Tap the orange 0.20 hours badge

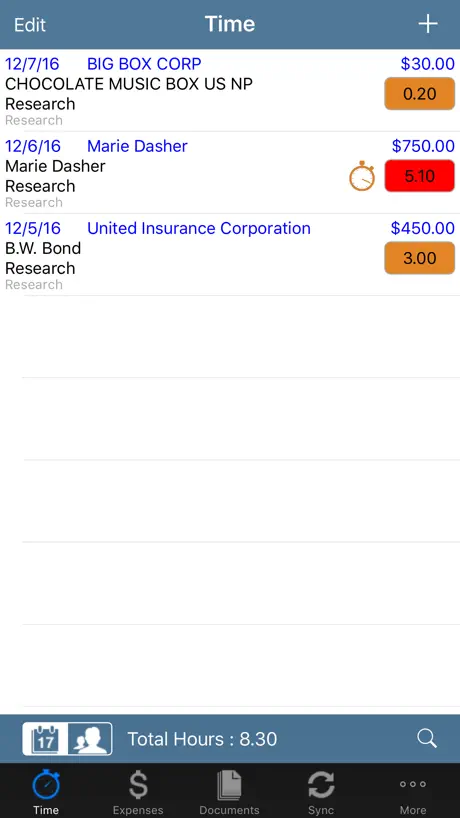tap(419, 94)
